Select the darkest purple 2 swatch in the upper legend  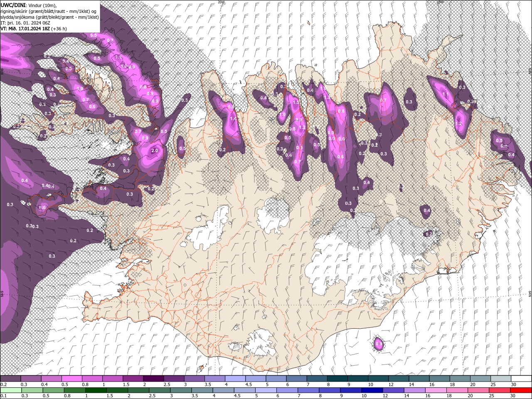(x=153, y=379)
